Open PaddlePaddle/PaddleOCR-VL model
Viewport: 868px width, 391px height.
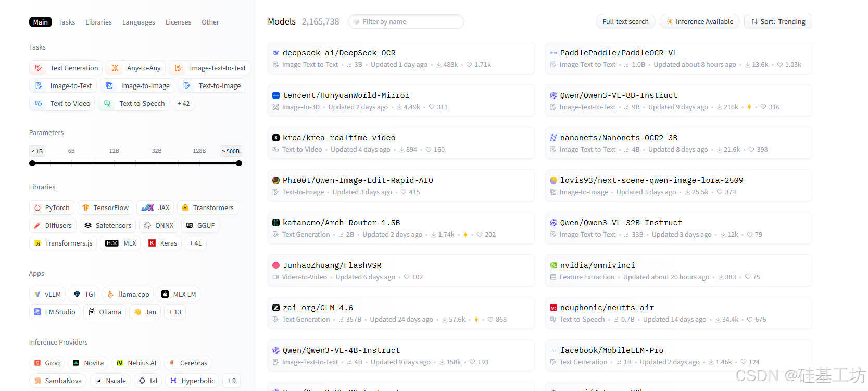click(678, 58)
